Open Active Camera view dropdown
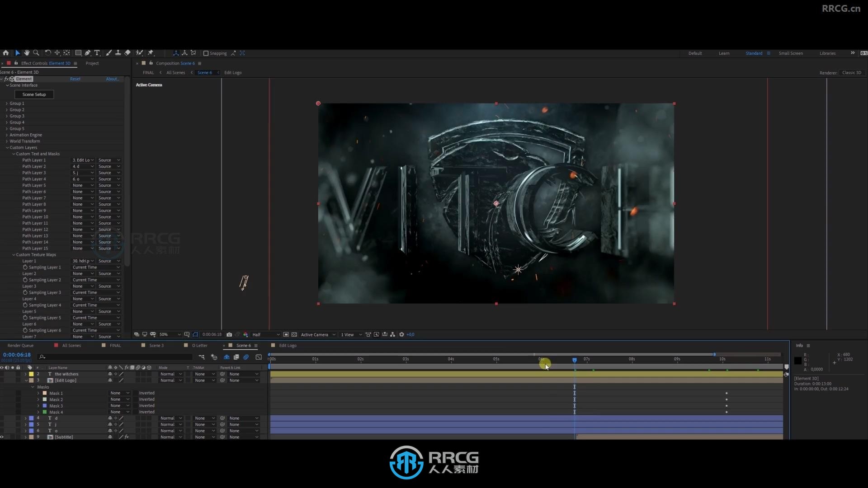Screen dimensions: 868x488 coord(318,334)
